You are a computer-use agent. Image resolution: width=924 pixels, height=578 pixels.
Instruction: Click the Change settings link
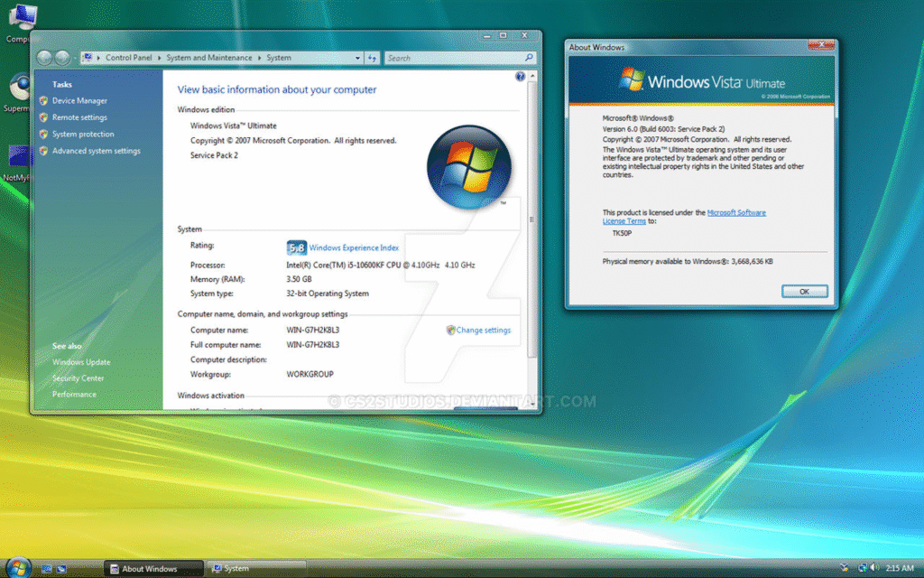483,331
